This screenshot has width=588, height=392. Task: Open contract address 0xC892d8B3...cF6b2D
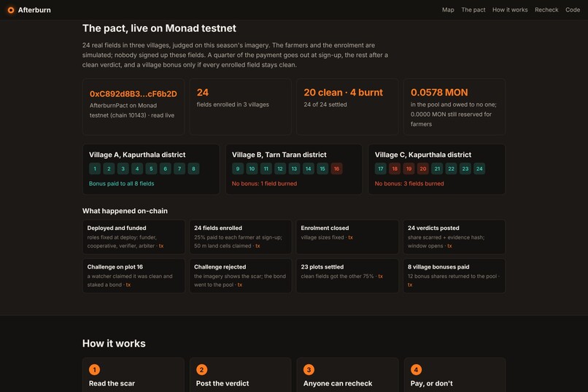133,93
